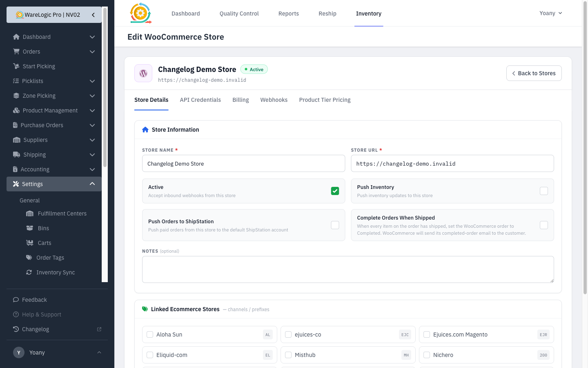The height and width of the screenshot is (368, 588).
Task: Click the Linked Ecommerce Stores tags icon
Action: pos(145,309)
